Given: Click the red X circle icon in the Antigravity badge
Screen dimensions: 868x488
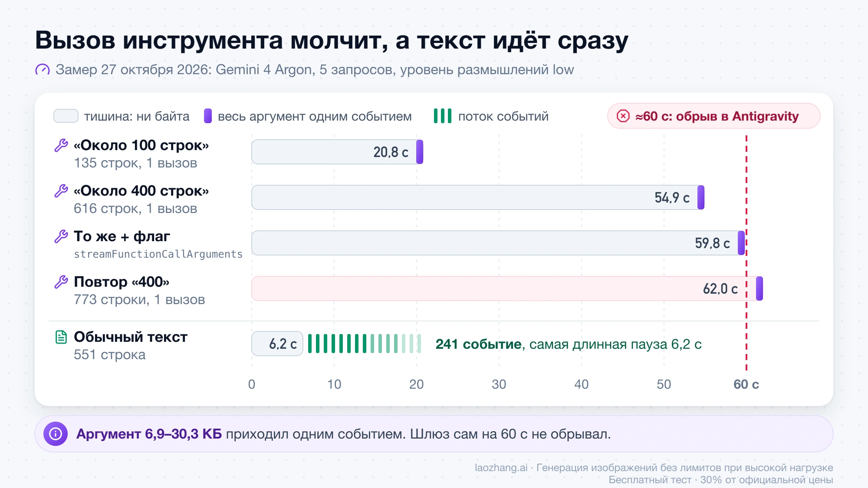Looking at the screenshot, I should pyautogui.click(x=623, y=116).
